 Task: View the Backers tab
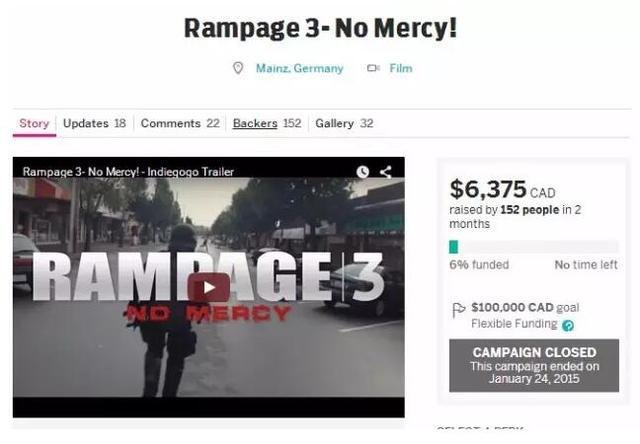[x=267, y=123]
